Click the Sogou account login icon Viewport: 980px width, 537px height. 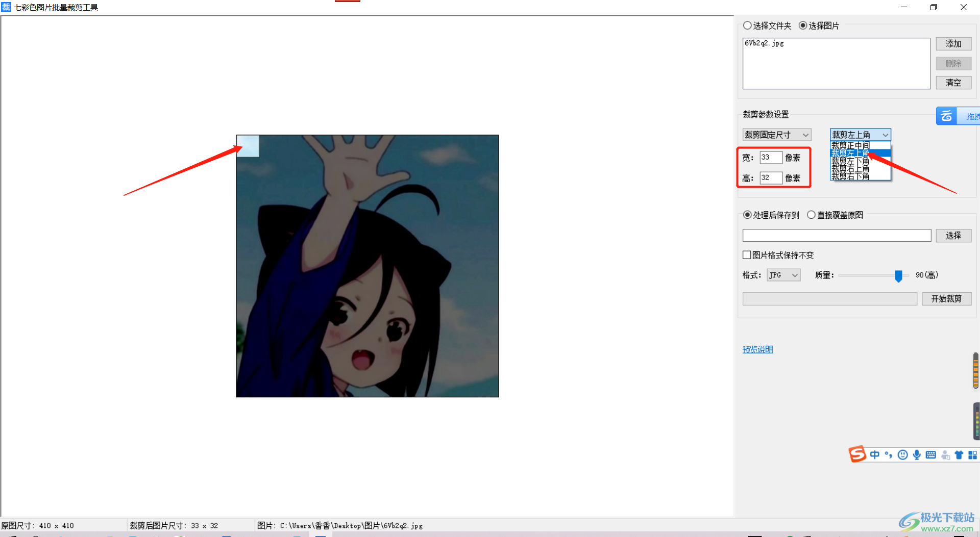point(945,455)
